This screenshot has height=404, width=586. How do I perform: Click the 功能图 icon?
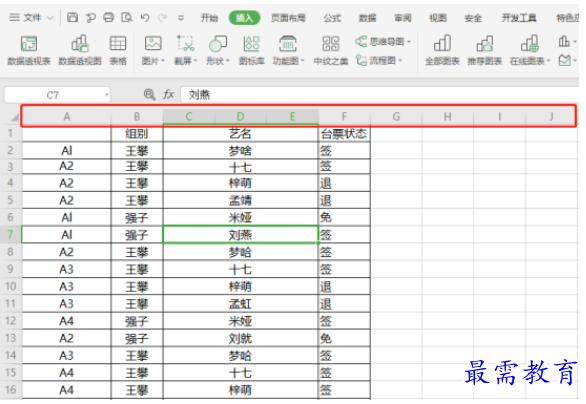click(288, 44)
